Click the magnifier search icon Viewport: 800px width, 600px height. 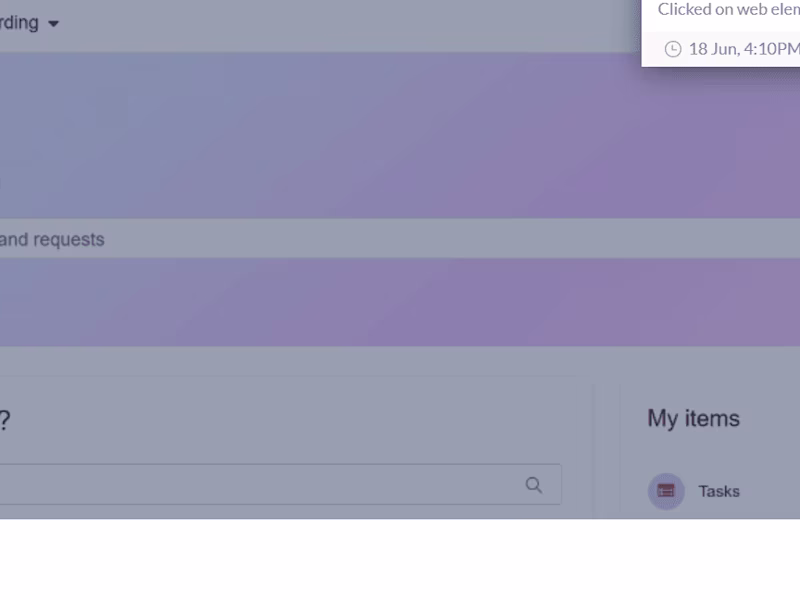coord(534,485)
